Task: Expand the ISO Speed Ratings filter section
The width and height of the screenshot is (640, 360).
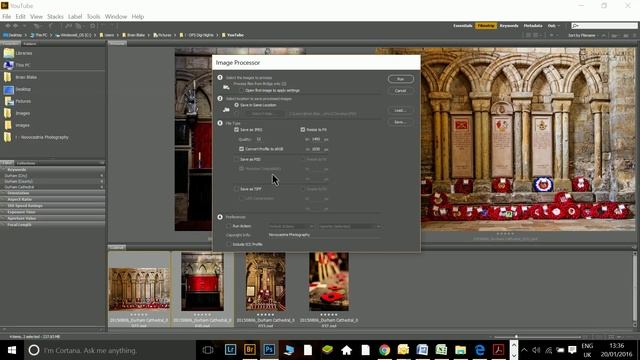Action: pos(53,206)
